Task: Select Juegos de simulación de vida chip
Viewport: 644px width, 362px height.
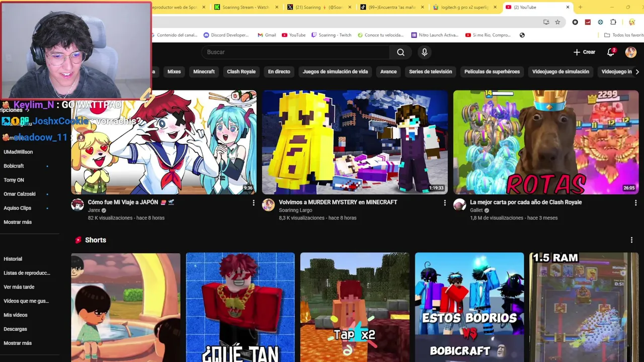Action: [x=335, y=72]
